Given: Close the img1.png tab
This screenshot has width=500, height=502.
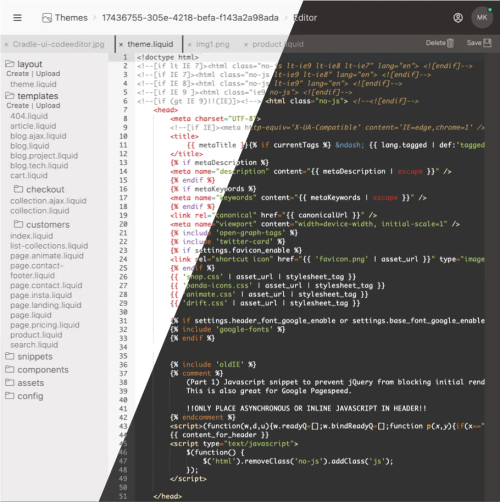Looking at the screenshot, I should (x=189, y=44).
